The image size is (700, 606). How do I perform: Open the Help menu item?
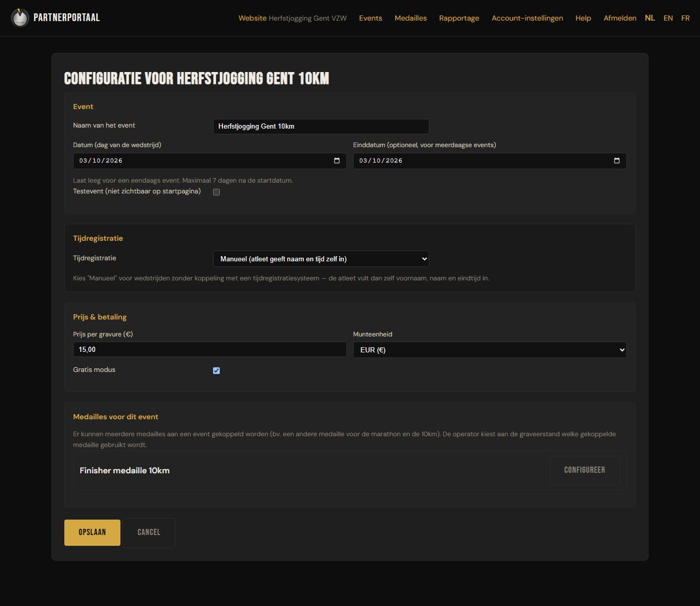(583, 18)
